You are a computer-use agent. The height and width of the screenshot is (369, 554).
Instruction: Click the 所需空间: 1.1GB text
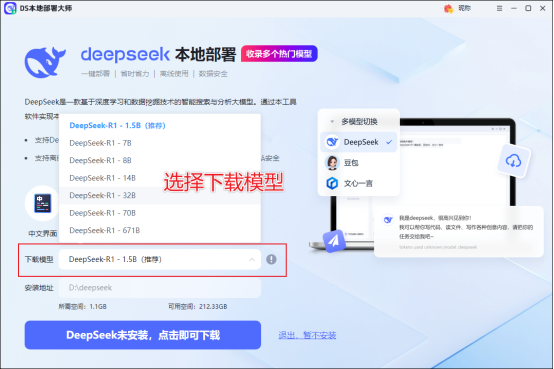(82, 306)
